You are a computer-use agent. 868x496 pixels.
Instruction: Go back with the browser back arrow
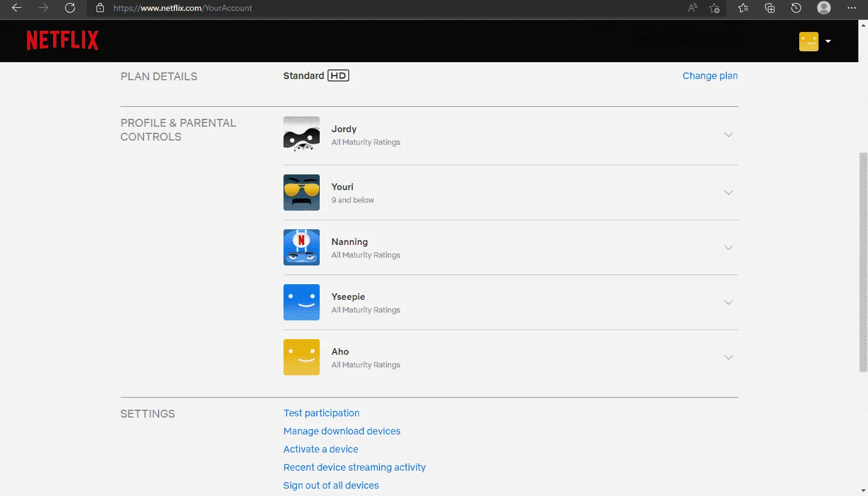pos(17,8)
